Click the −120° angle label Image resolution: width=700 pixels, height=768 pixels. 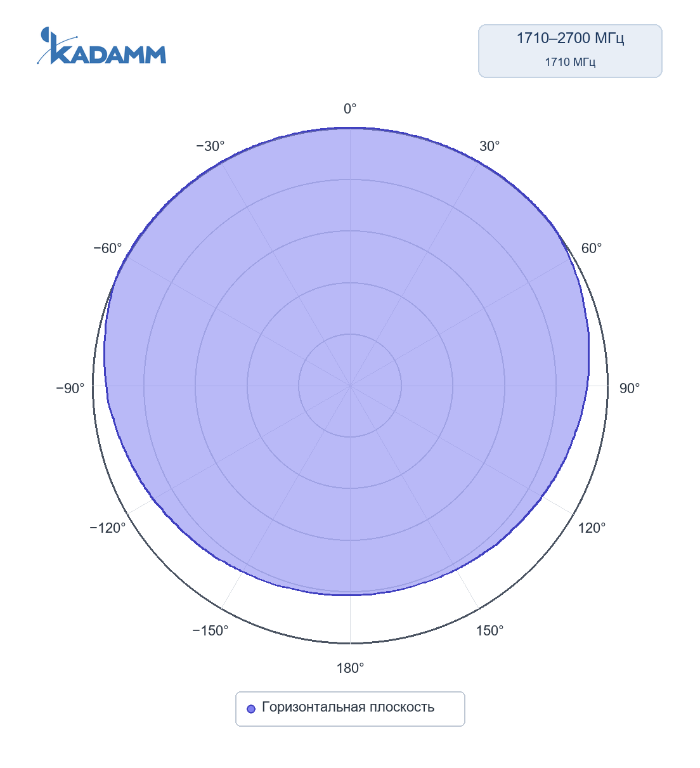108,528
